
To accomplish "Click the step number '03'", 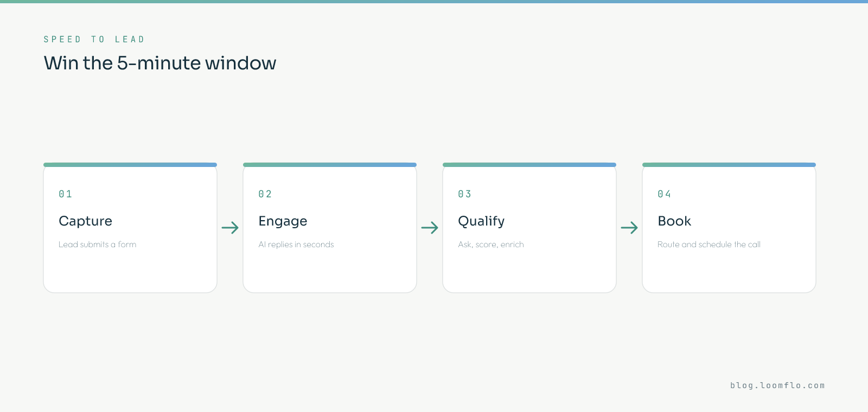I will [465, 194].
